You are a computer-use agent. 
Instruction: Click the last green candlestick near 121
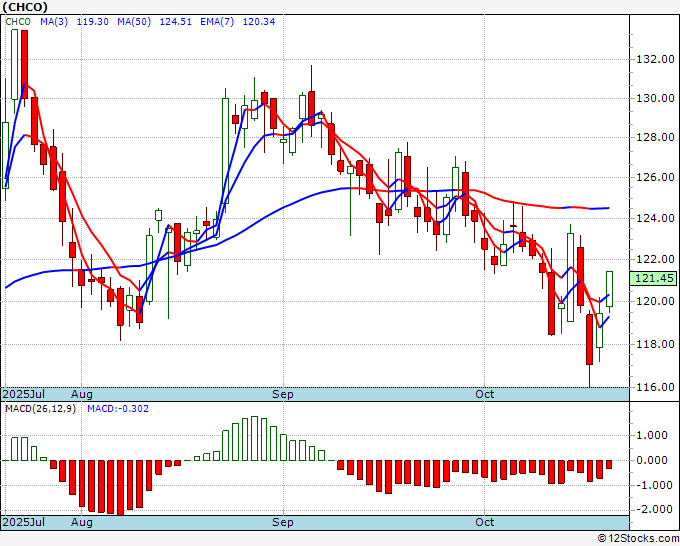[609, 289]
